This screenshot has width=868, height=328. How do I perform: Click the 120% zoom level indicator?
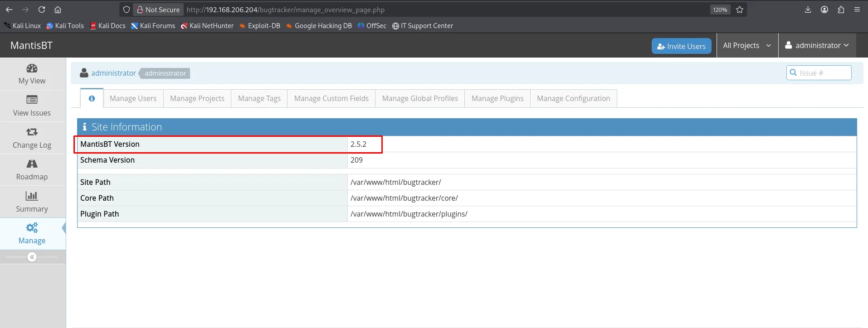pos(720,10)
